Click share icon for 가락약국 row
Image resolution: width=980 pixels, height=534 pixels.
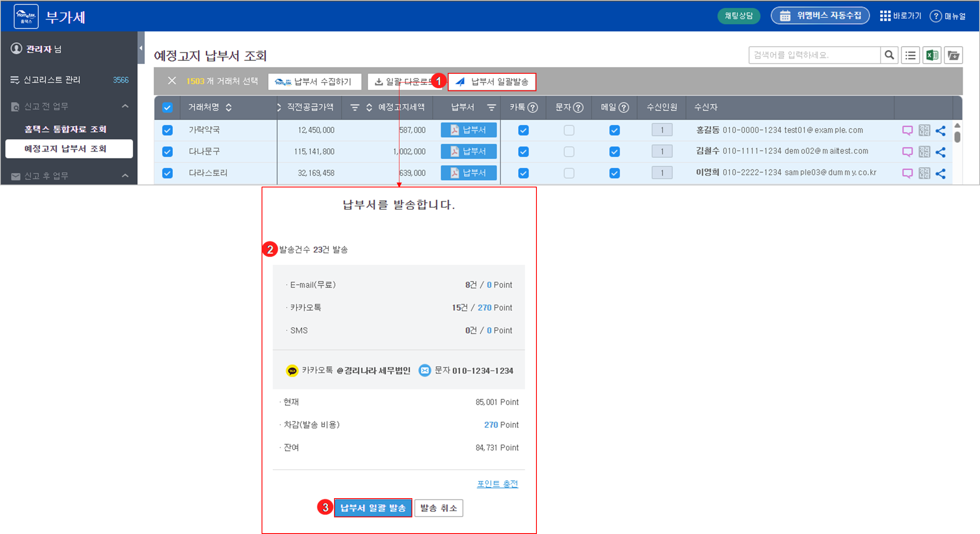pos(940,130)
